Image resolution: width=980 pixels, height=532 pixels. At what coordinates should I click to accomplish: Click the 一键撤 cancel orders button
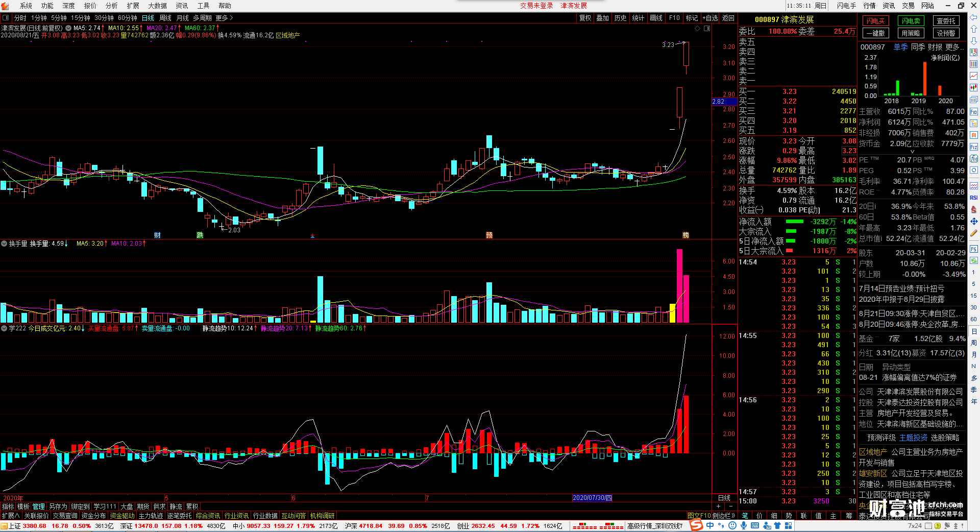(875, 33)
